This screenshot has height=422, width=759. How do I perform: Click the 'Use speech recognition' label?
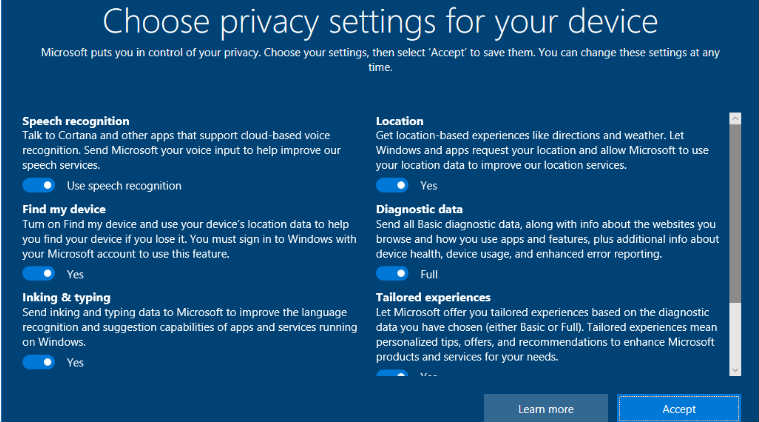[x=124, y=185]
